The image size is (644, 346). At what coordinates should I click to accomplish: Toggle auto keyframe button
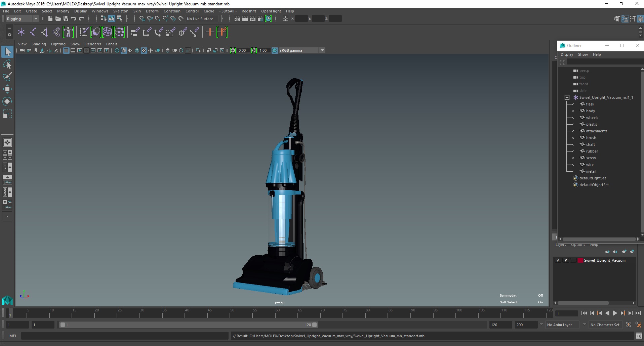coord(629,325)
